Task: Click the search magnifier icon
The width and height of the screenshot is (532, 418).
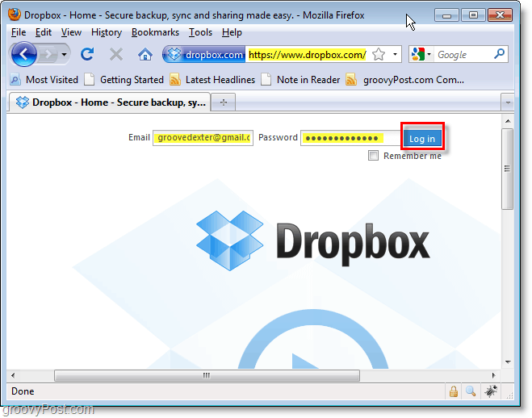Action: point(500,54)
